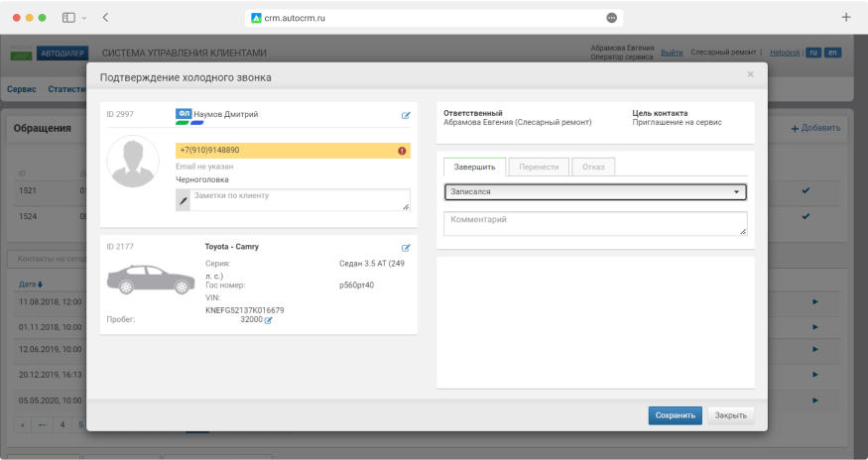The image size is (868, 460).
Task: Click the page options icon in address bar
Action: (611, 17)
